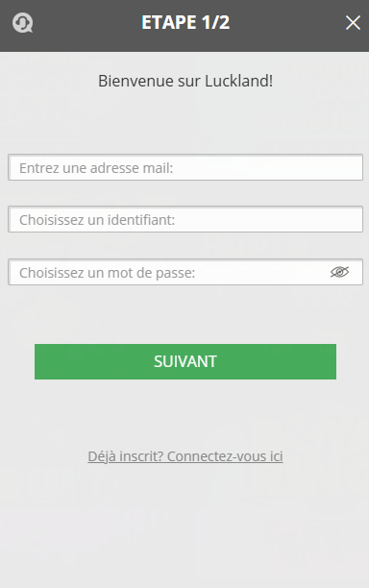The image size is (369, 588).
Task: Place the cursor in the username text box
Action: click(185, 219)
